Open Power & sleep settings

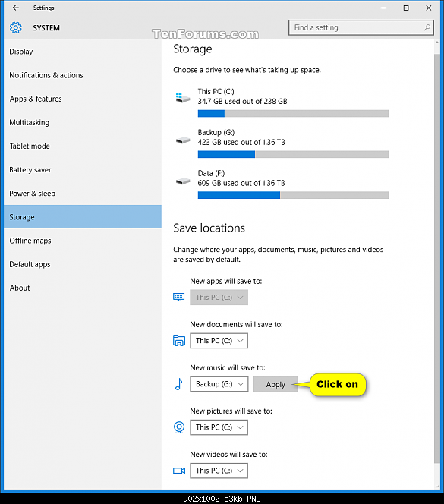(x=83, y=194)
